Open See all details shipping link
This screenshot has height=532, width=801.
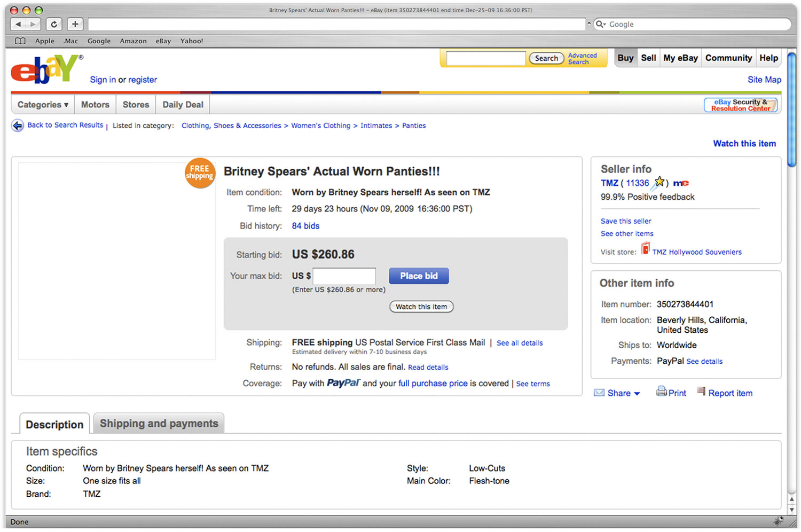pos(520,343)
